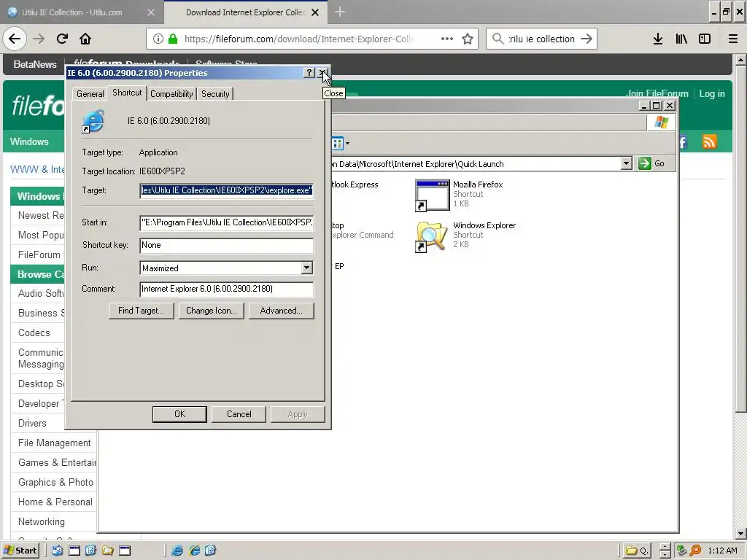This screenshot has height=560, width=747.
Task: Open the FileForum RSS feed icon
Action: pos(709,141)
